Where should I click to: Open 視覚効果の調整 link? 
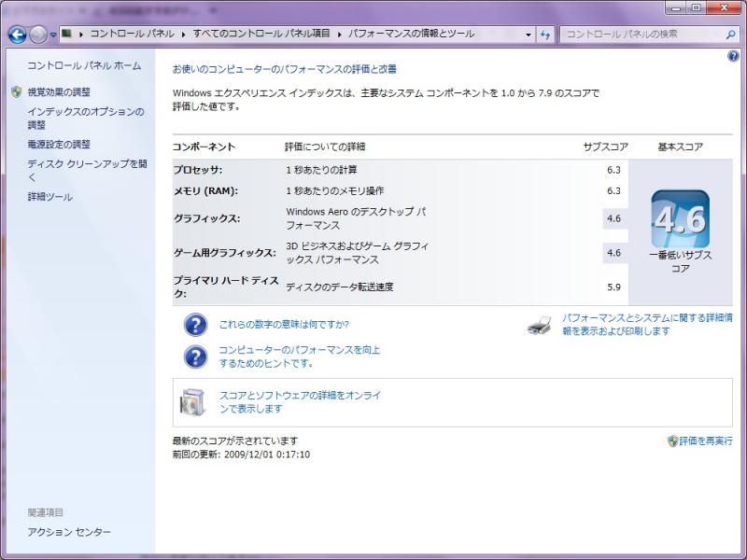tap(59, 92)
